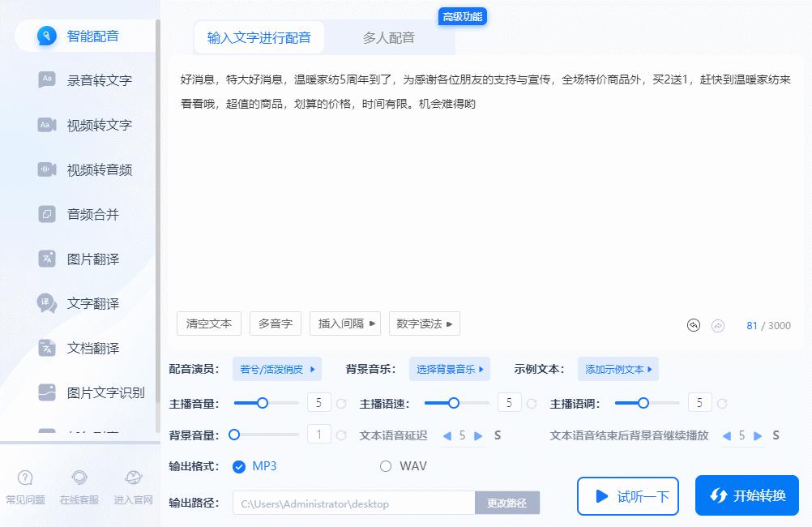This screenshot has height=527, width=812.
Task: Switch to the 多人配音 tab
Action: 387,37
